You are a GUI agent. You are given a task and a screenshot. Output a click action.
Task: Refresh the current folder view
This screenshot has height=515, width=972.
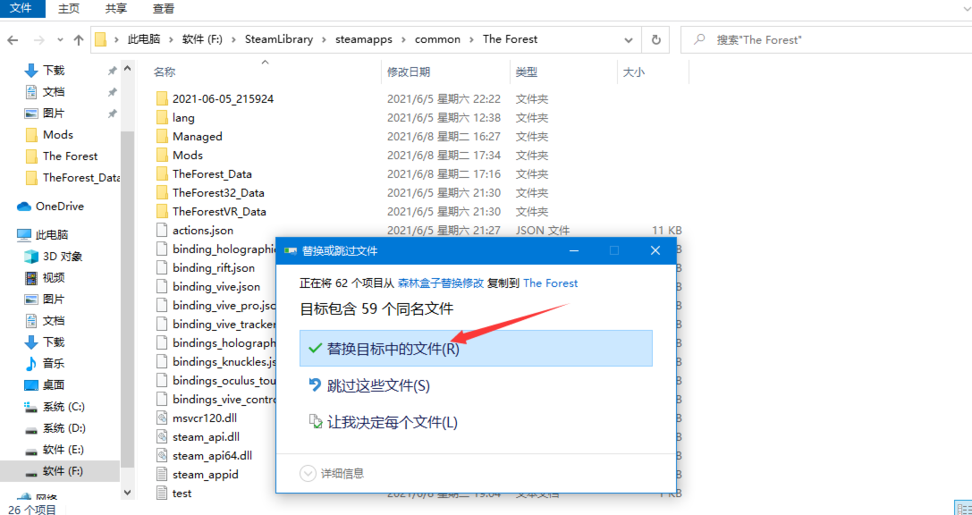tap(656, 40)
